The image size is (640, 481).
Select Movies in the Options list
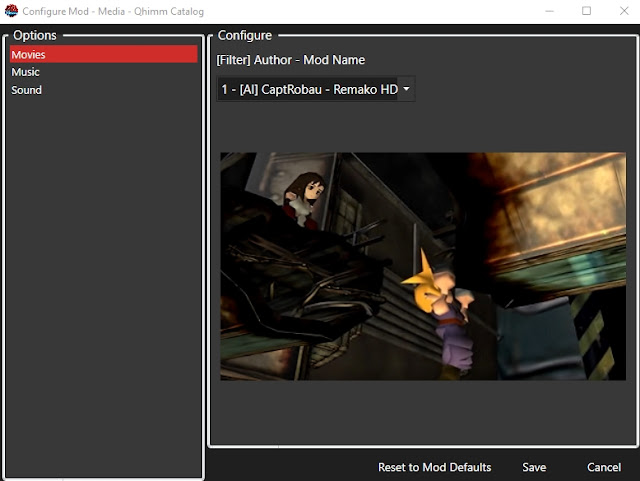[104, 54]
